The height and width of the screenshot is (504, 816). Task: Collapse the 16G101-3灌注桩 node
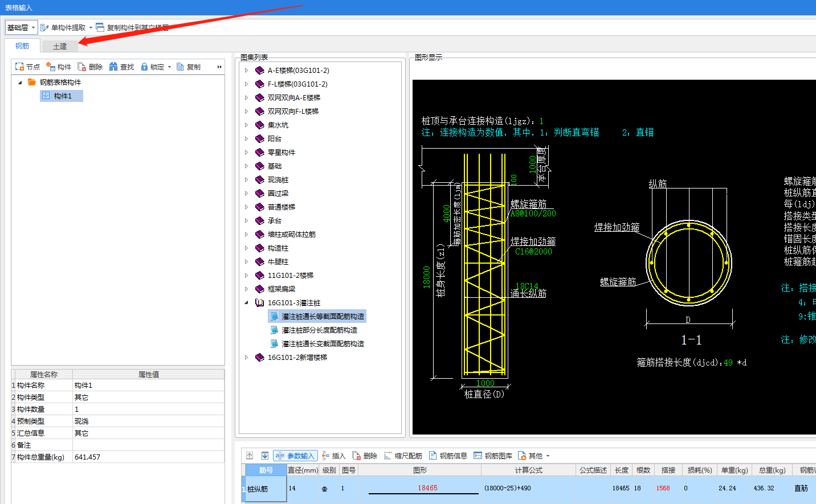coord(246,303)
